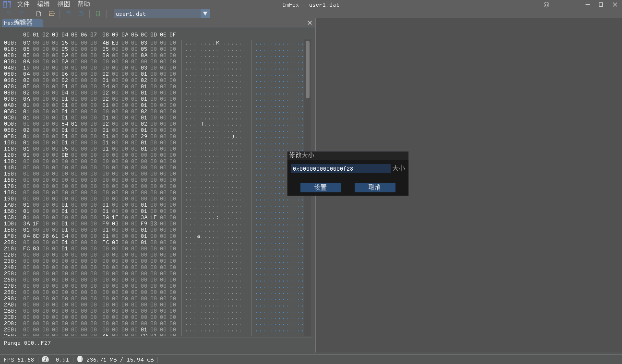Select byte 4B in row 000
Viewport: 622px width, 364px height.
pos(106,43)
